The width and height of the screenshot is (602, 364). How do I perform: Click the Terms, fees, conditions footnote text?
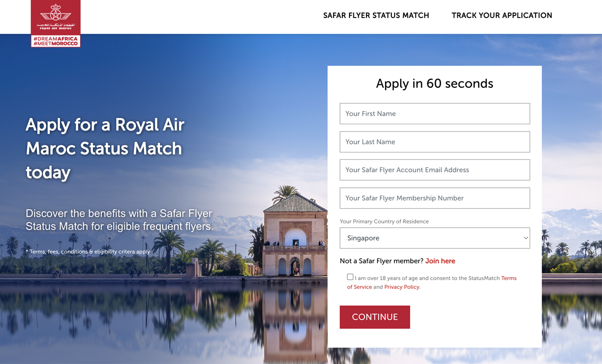tap(88, 252)
